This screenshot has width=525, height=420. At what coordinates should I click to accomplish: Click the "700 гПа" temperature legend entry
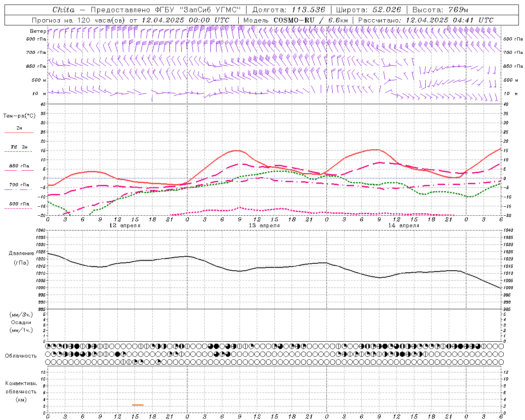coord(19,185)
